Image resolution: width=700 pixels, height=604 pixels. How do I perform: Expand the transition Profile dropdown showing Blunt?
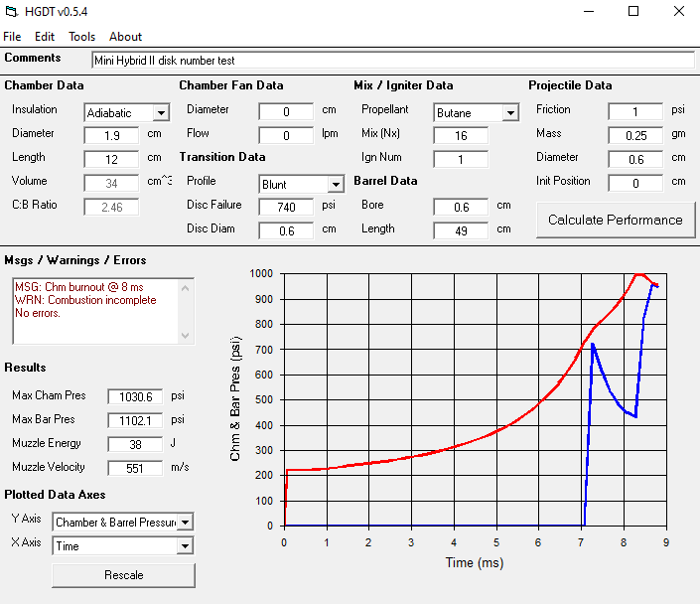(x=336, y=185)
